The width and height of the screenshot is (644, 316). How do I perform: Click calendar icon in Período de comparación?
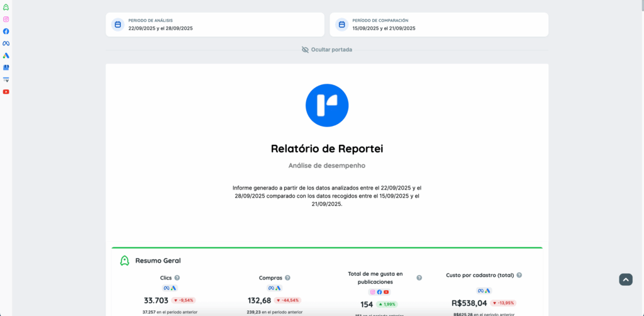point(341,25)
